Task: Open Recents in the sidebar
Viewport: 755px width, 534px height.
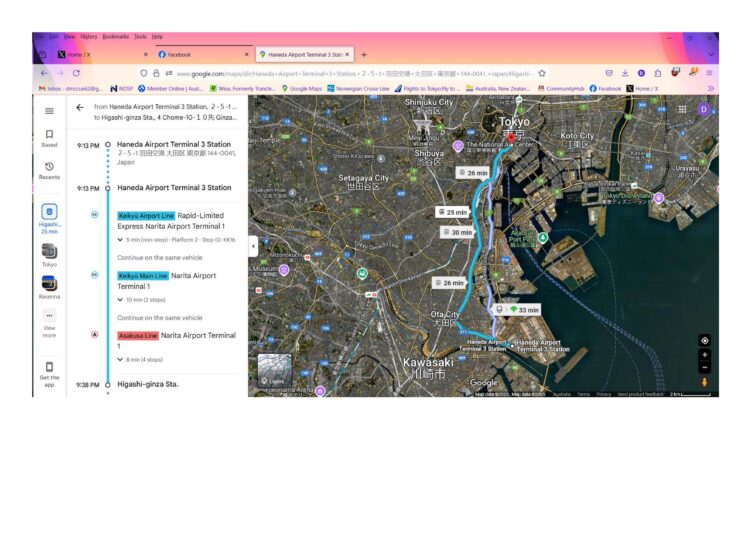Action: (49, 170)
